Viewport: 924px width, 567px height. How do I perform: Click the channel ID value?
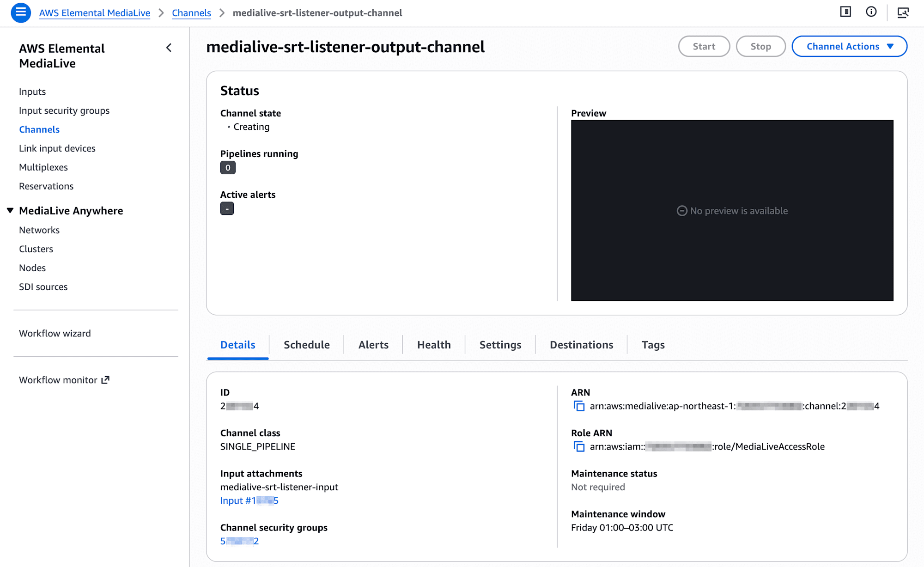tap(239, 406)
